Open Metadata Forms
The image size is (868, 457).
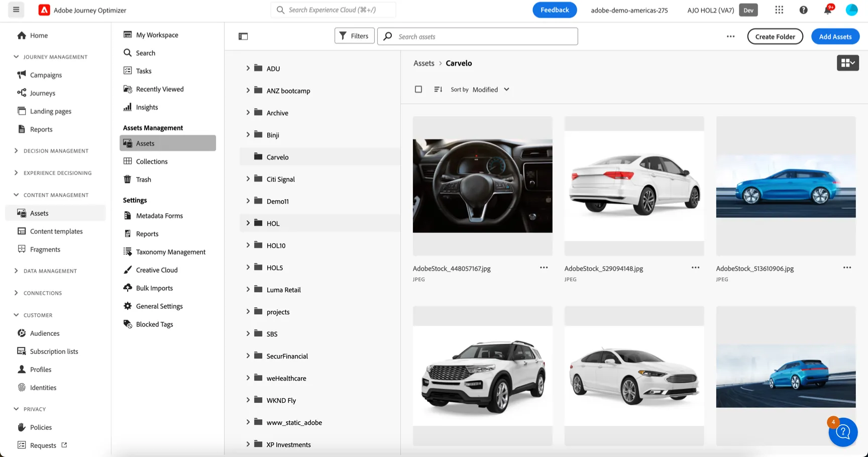[159, 216]
